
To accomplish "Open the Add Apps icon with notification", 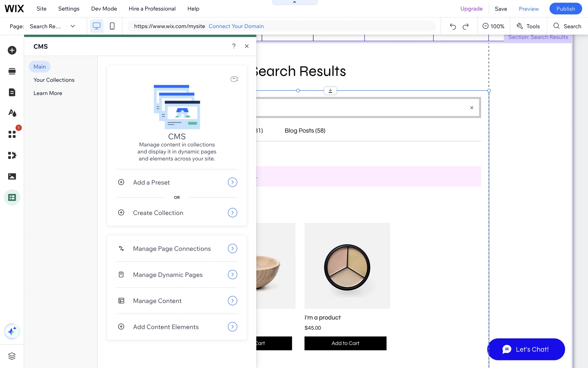I will tap(12, 134).
